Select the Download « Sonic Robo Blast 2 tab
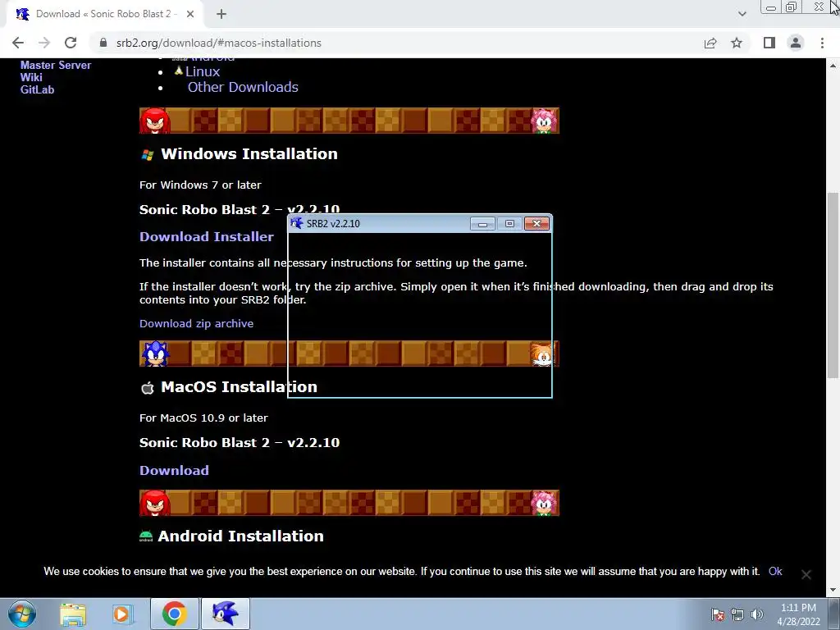The image size is (840, 630). (104, 15)
